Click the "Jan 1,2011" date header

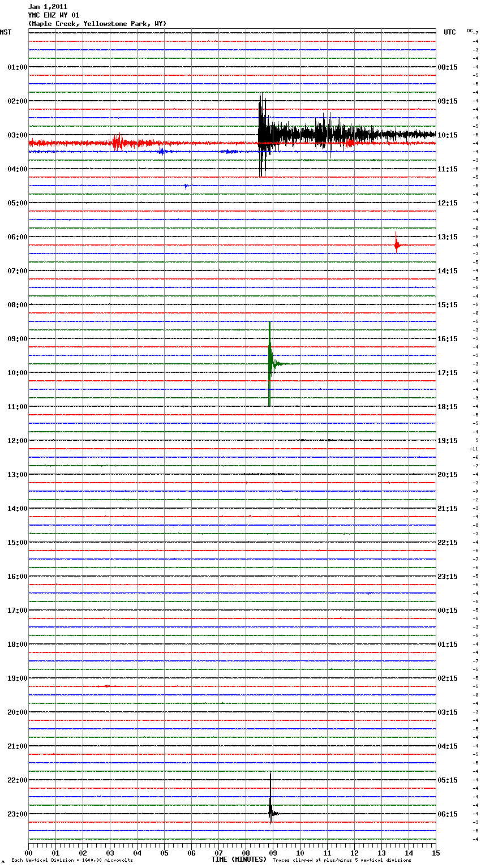[48, 7]
